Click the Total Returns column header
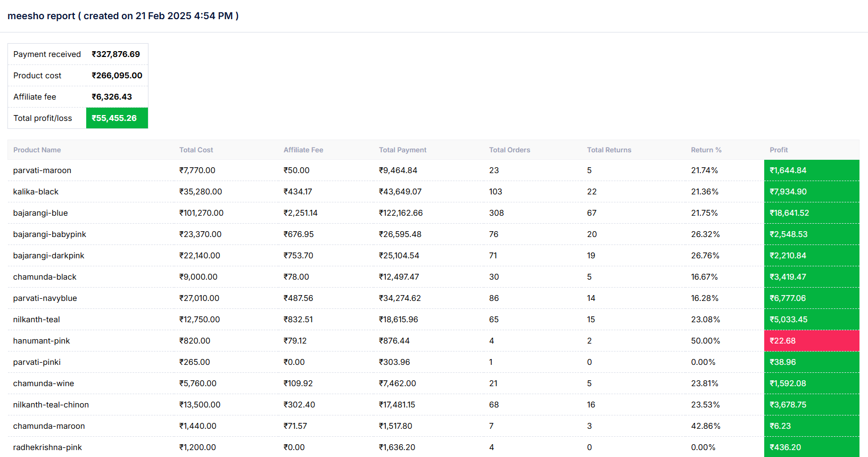The image size is (868, 457). (x=609, y=150)
